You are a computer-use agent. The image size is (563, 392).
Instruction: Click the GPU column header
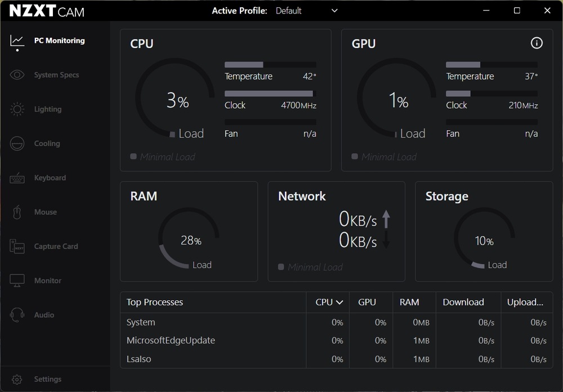(x=367, y=302)
